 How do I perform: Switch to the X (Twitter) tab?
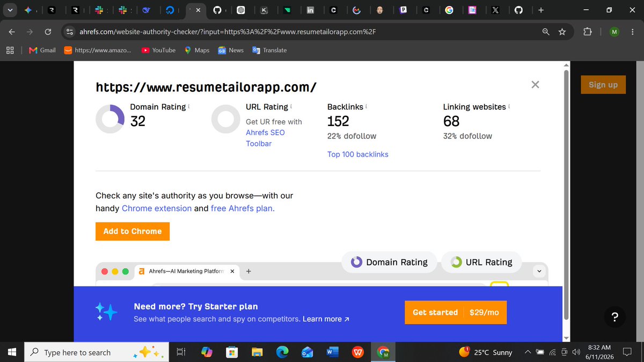[494, 10]
